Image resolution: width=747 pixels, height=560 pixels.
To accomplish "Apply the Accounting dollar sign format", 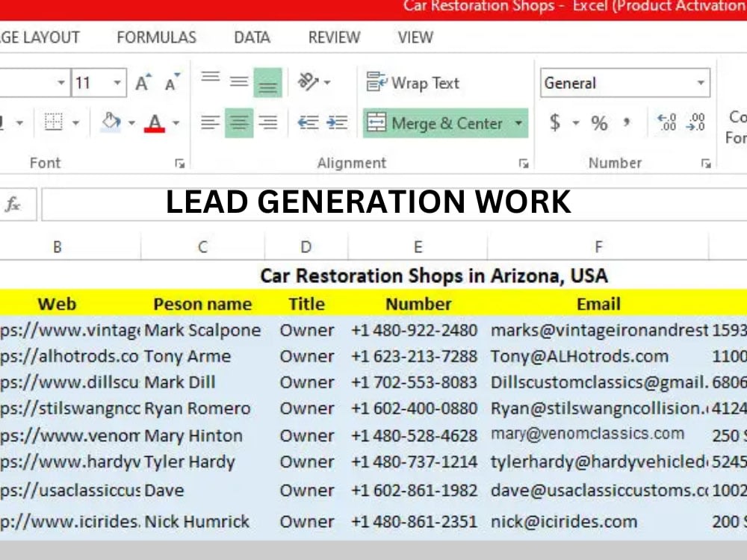I will [554, 122].
